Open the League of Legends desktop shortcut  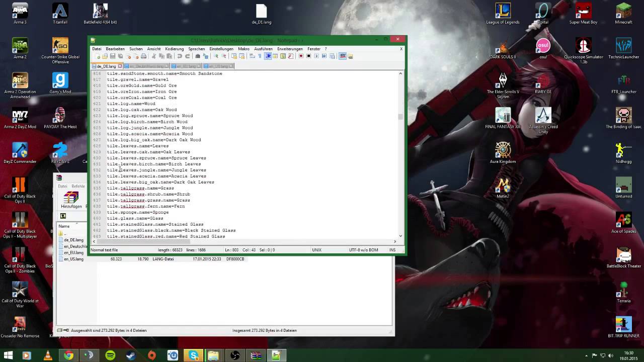pos(503,14)
